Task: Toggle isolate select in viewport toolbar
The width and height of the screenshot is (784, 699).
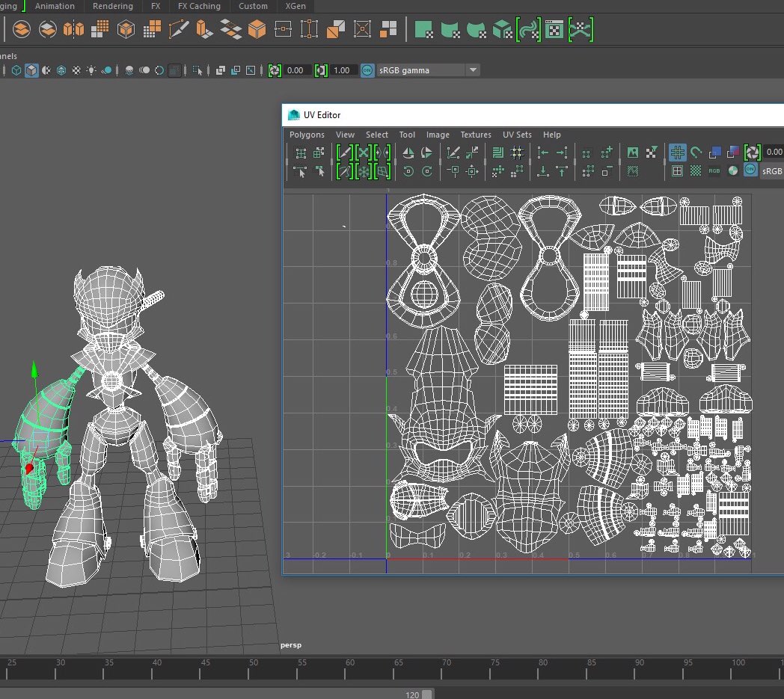Action: click(x=197, y=70)
